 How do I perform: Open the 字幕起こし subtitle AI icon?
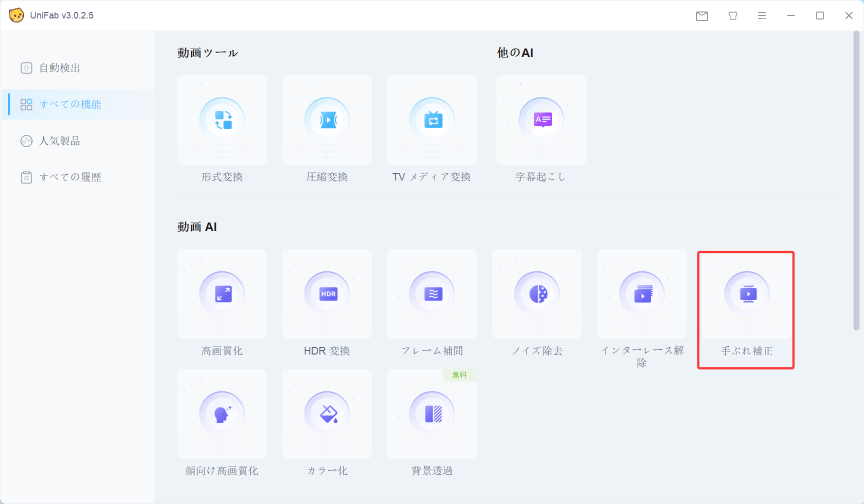click(541, 120)
